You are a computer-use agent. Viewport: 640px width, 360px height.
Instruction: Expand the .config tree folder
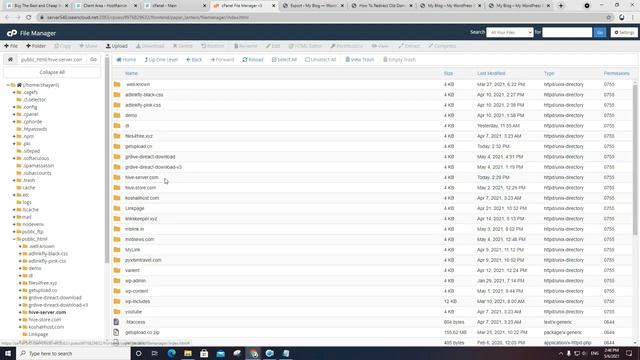click(14, 107)
